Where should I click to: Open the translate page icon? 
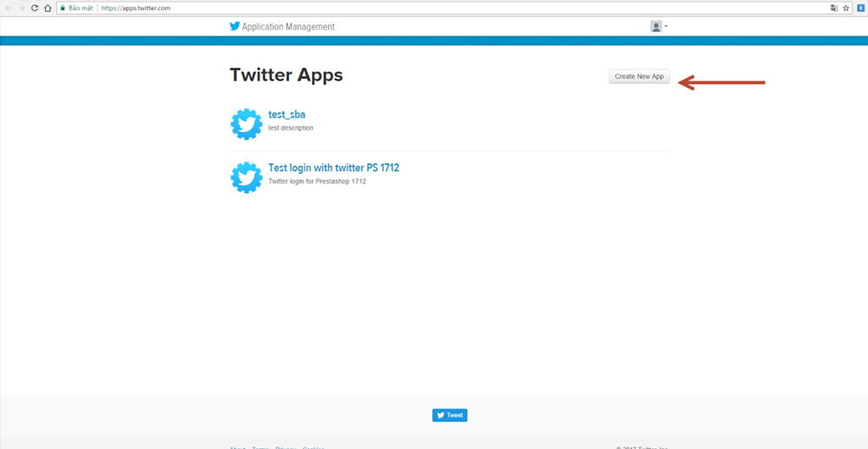834,8
